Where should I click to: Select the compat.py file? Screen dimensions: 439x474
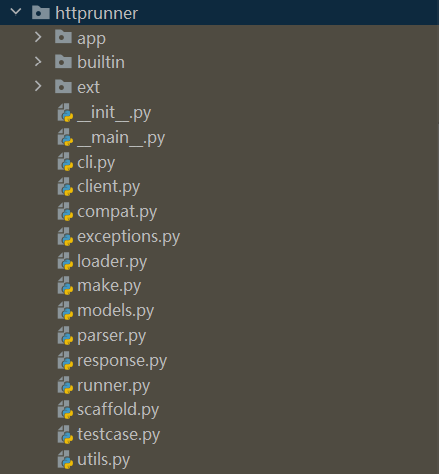[117, 212]
